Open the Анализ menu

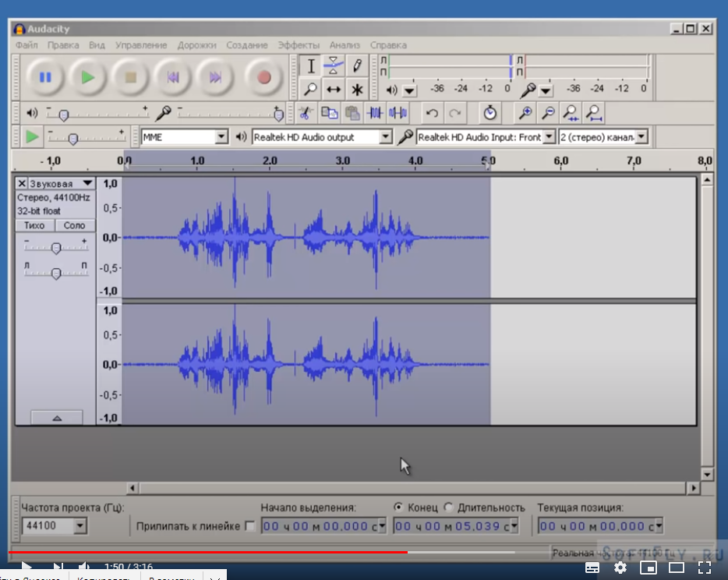tap(345, 45)
